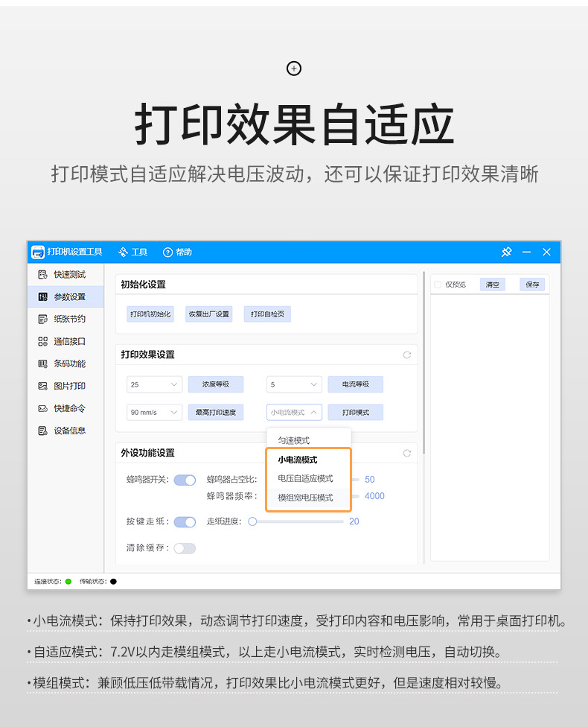Click the 工具 wrench icon in title bar
Screen dimensions: 588x727
coord(123,253)
